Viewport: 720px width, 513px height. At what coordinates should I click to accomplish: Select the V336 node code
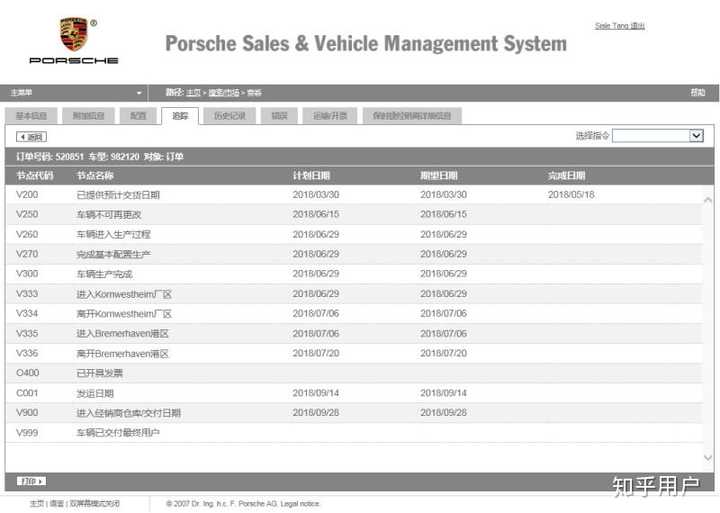tap(27, 353)
